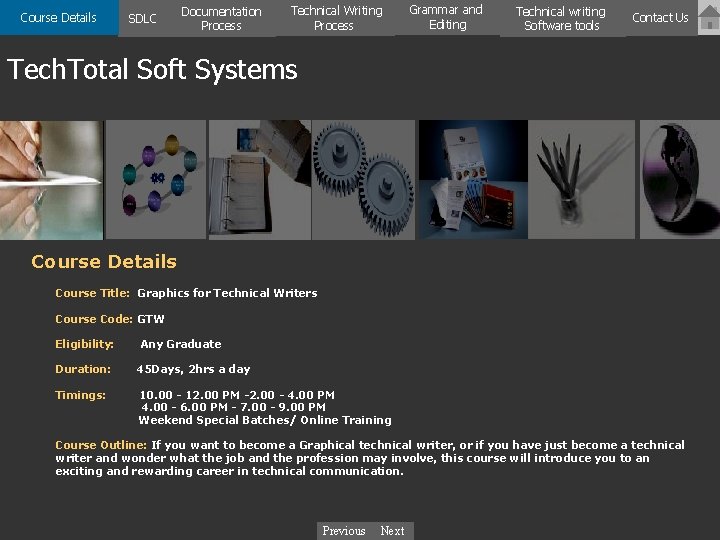
Task: Click the TechTotal Soft Systems title
Action: click(x=152, y=70)
